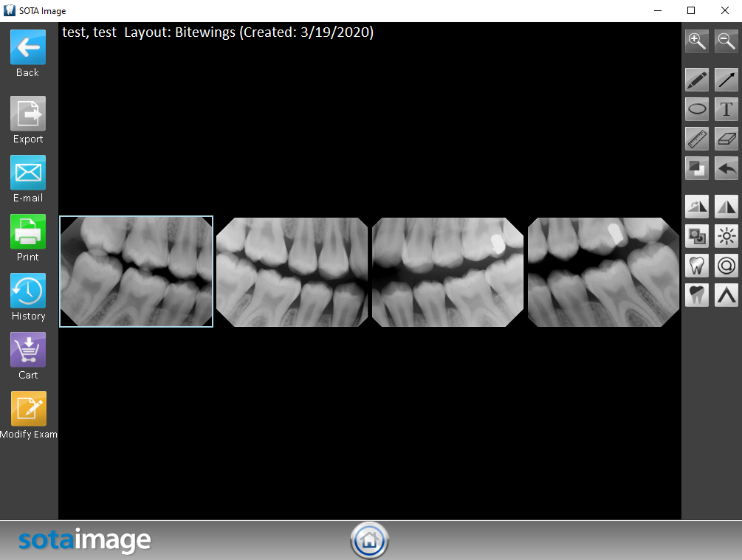The height and width of the screenshot is (560, 742).
Task: Click the brightness sun icon
Action: tap(726, 237)
